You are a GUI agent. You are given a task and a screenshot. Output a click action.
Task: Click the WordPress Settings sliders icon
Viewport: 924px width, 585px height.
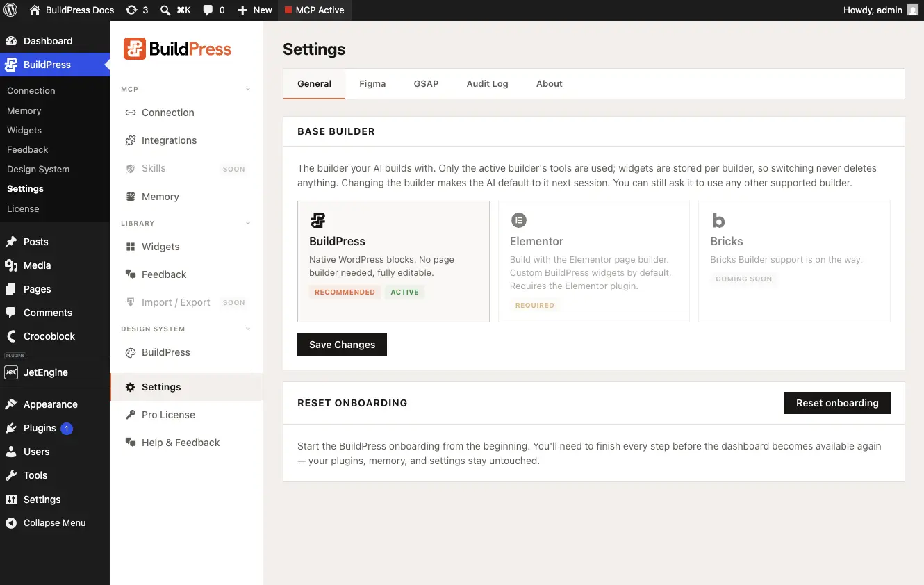pos(11,500)
